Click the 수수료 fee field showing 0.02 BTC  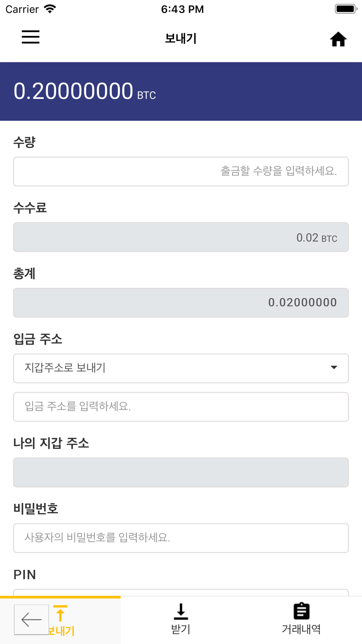click(x=181, y=237)
